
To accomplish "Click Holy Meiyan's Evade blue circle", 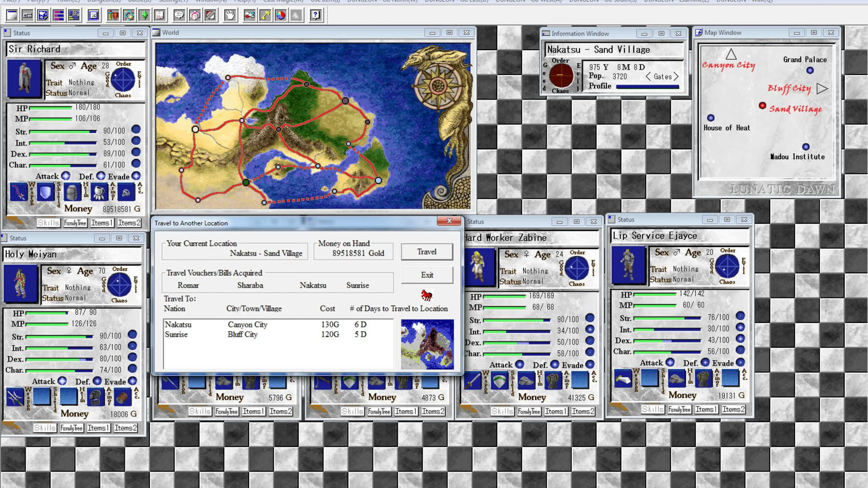I will [x=133, y=381].
